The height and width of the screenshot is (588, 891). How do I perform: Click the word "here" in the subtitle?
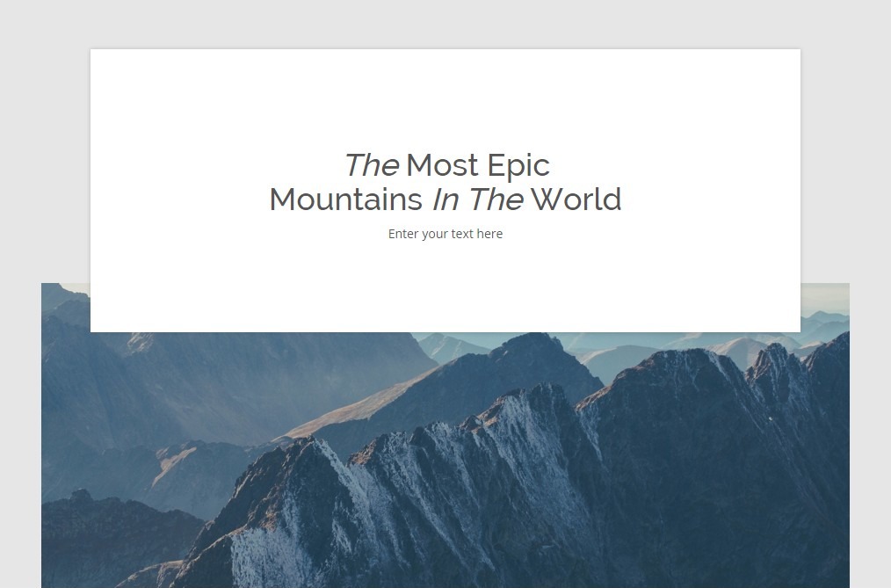(x=489, y=234)
